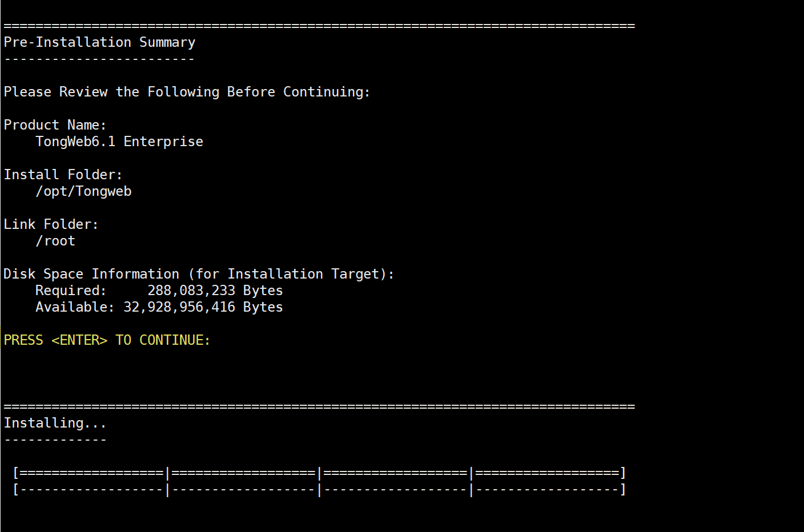The width and height of the screenshot is (804, 532).
Task: Click the dashed underline below "Installing..."
Action: point(55,440)
